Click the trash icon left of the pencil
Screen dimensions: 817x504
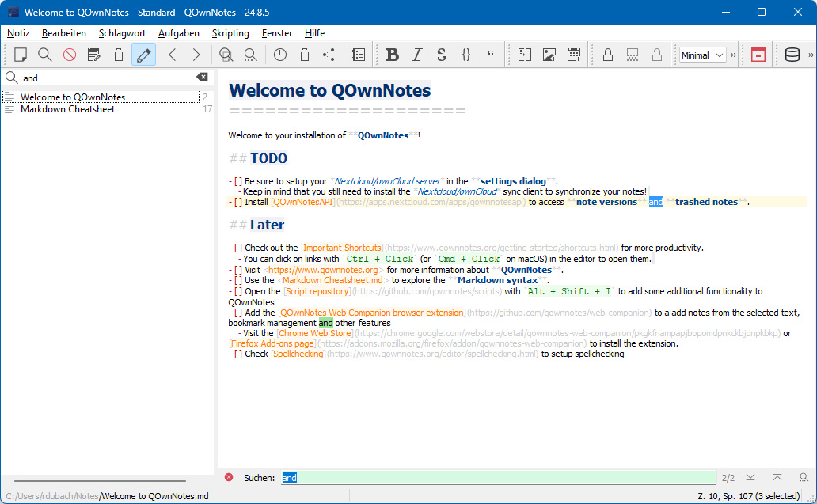(x=119, y=55)
